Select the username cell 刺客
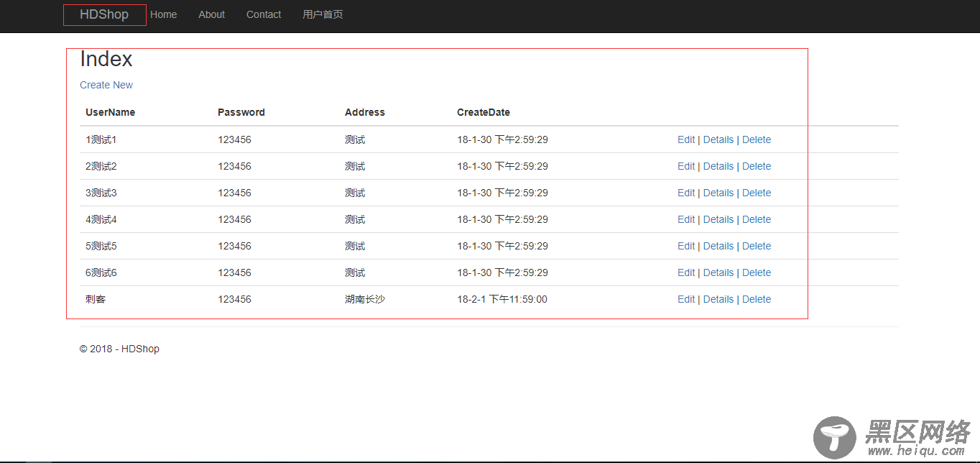 96,299
